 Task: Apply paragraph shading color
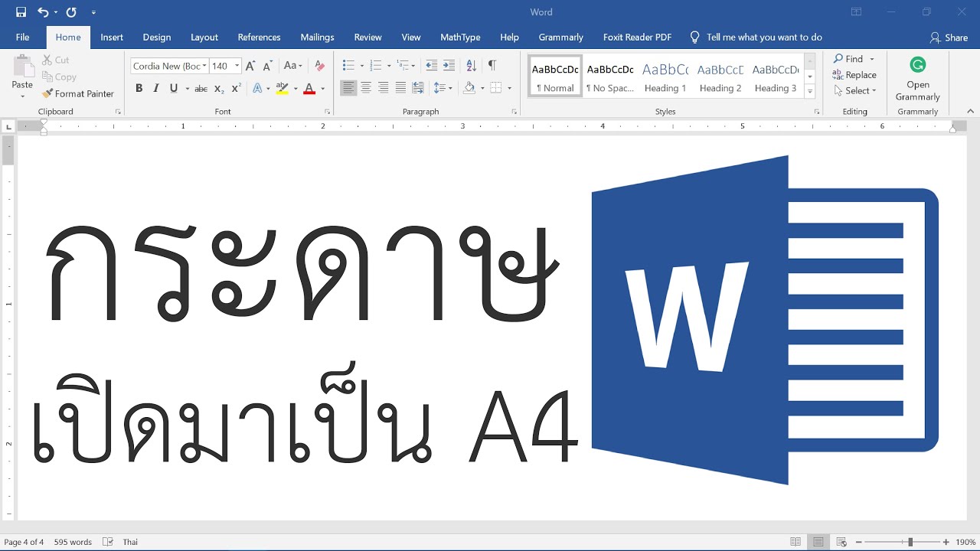(x=469, y=88)
